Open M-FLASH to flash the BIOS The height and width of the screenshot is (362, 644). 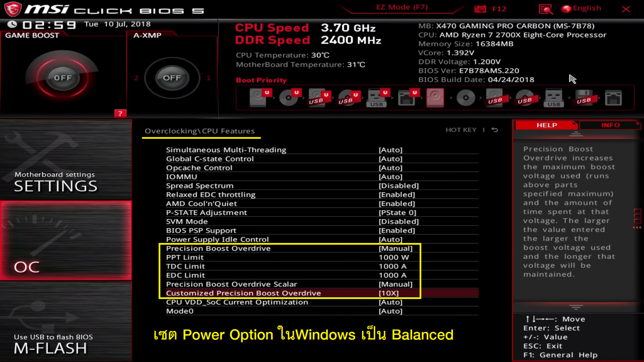50,344
